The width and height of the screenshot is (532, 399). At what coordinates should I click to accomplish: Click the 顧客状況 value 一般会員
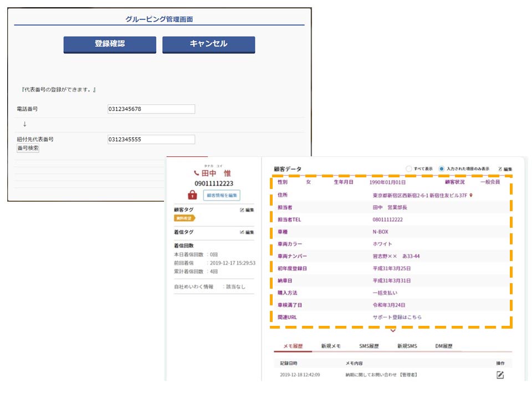tap(490, 182)
